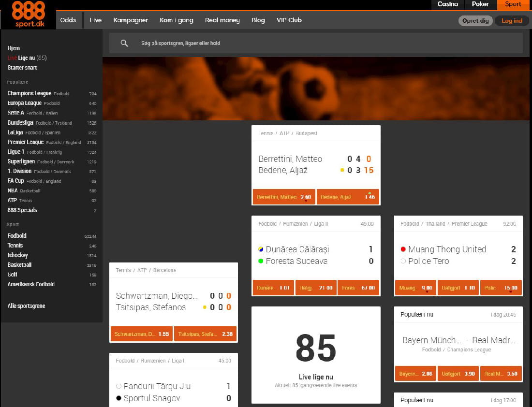Open Bayern München - Real Madrid match
The width and height of the screenshot is (532, 407).
[458, 340]
